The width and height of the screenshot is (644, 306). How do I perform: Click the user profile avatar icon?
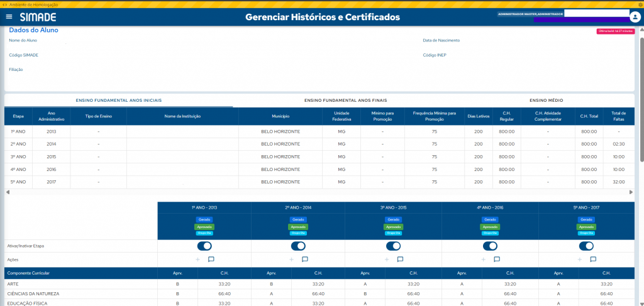tap(635, 17)
